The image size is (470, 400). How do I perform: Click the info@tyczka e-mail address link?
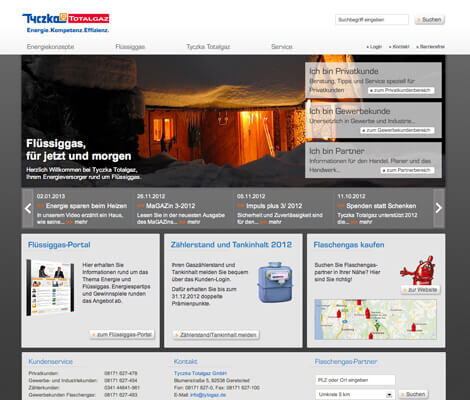pos(208,395)
